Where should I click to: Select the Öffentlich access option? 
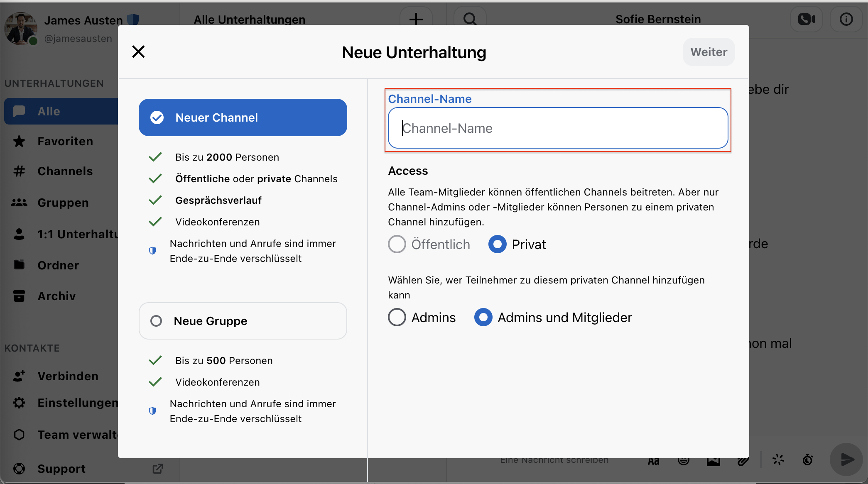click(429, 244)
